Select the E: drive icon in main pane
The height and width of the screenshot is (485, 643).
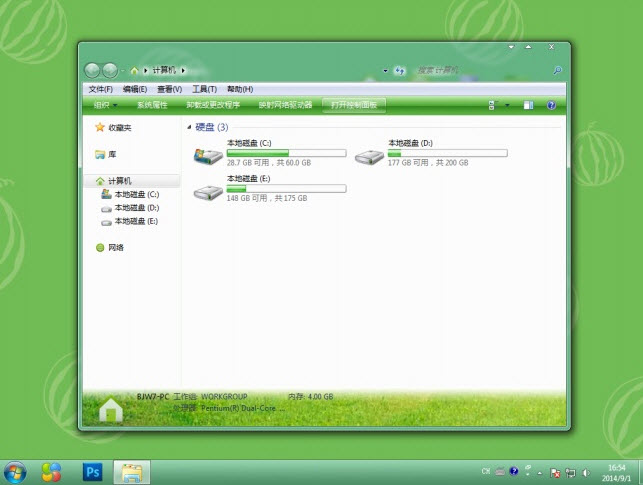point(208,192)
